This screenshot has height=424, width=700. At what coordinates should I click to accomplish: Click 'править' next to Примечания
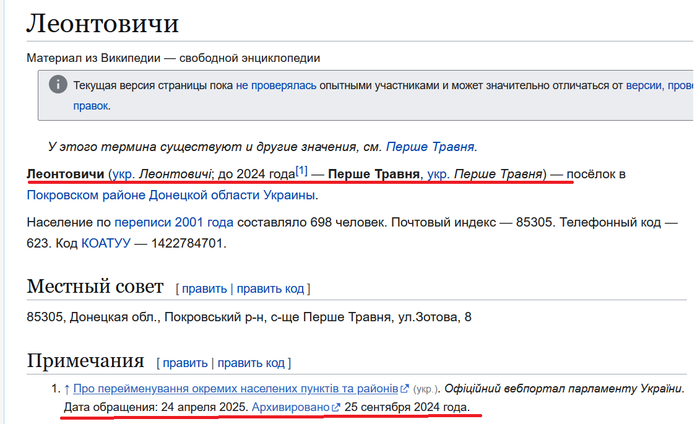tap(185, 363)
